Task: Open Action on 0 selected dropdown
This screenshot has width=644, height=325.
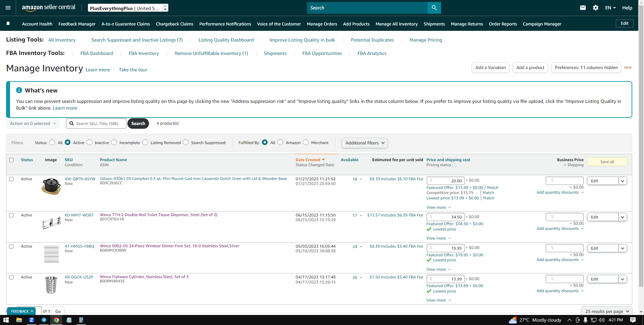Action: (33, 124)
